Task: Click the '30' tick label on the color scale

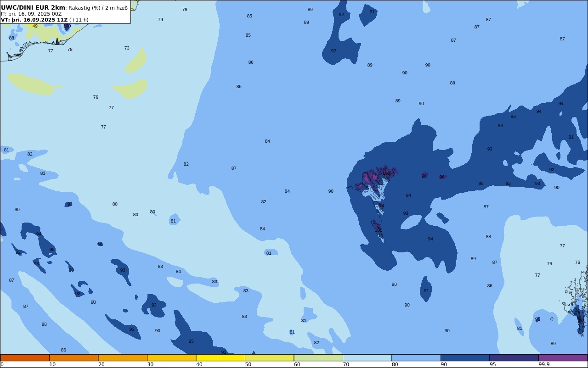Action: click(150, 364)
